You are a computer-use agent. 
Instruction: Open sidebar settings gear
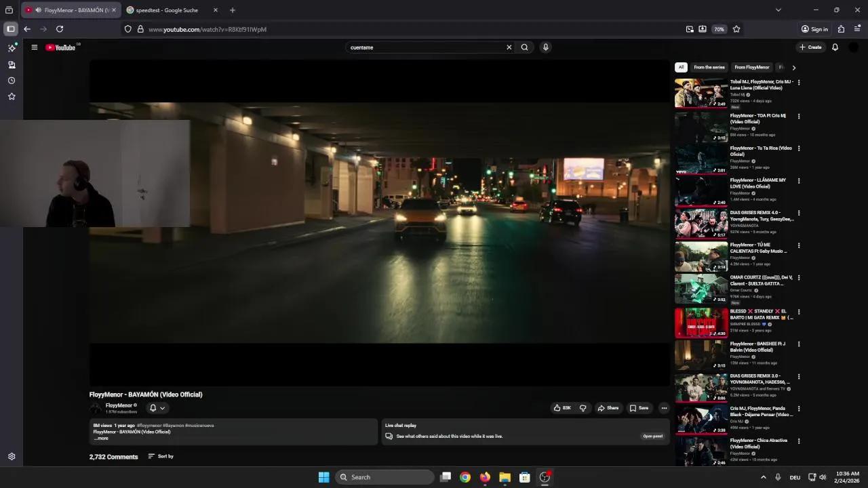(x=12, y=457)
